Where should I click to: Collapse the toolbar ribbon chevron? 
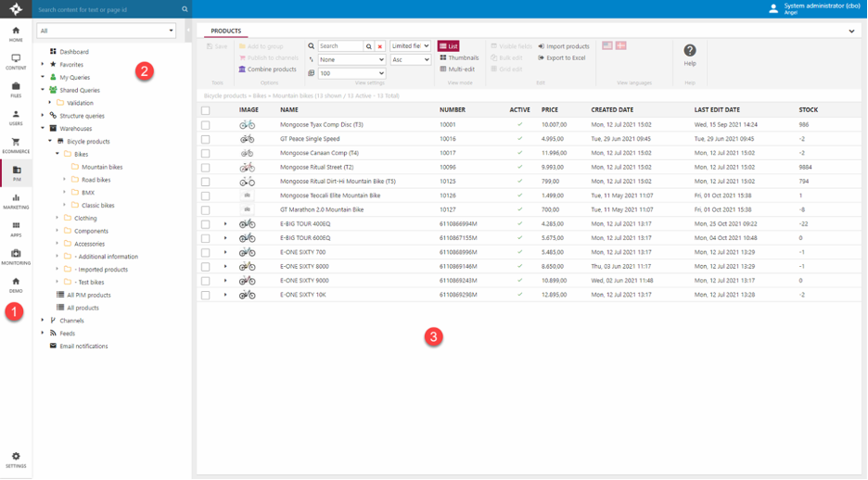851,32
